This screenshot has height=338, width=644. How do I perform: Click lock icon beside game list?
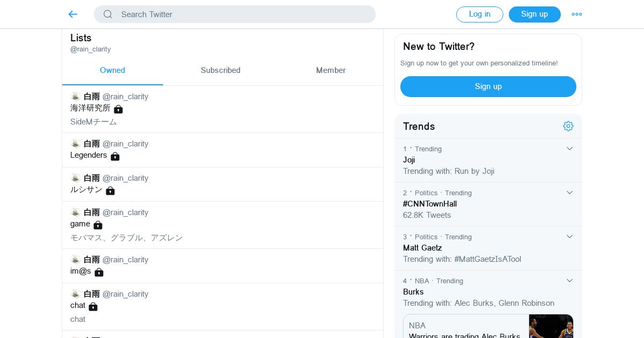tap(98, 225)
